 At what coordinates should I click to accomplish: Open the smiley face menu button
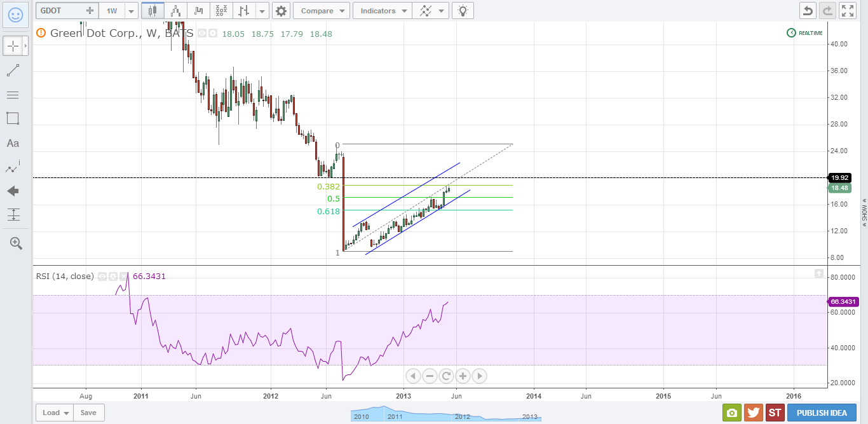16,15
